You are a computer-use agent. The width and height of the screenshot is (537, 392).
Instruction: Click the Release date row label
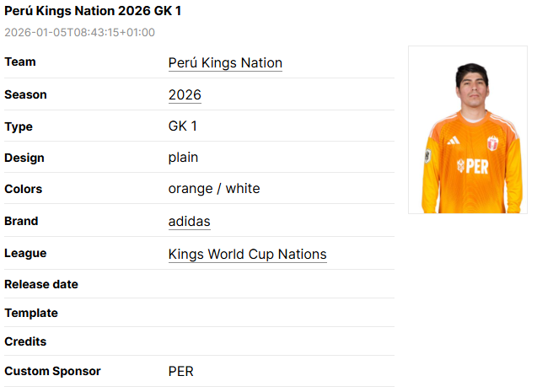coord(41,284)
